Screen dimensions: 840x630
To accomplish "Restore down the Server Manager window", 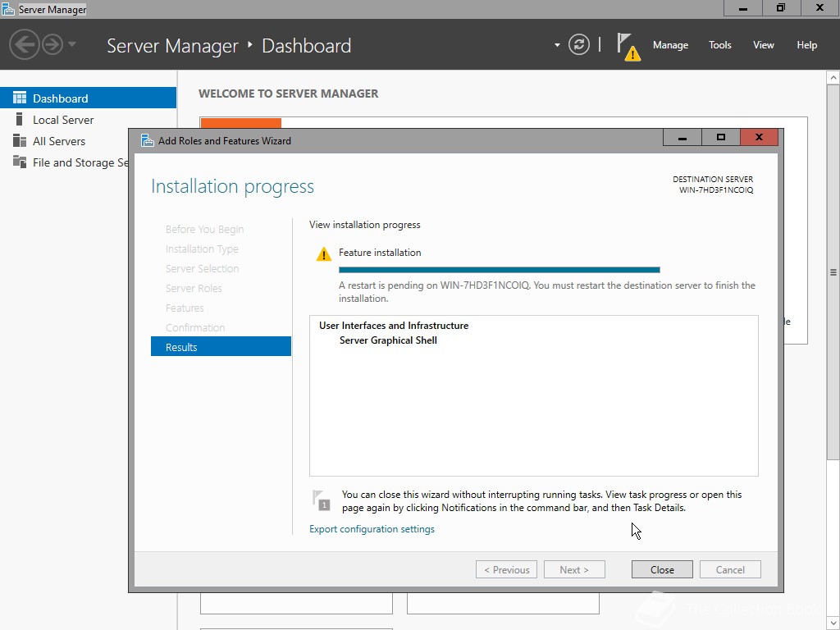I will pyautogui.click(x=781, y=8).
